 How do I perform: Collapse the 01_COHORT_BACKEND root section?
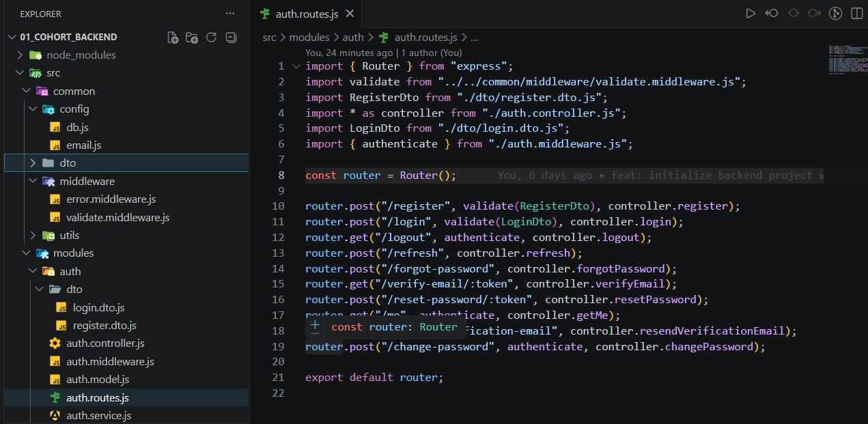(12, 37)
